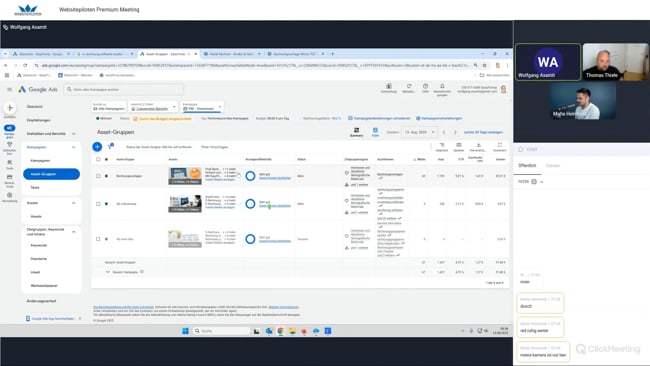Click the Herunterladen download icon
The height and width of the screenshot is (366, 650).
tap(478, 145)
